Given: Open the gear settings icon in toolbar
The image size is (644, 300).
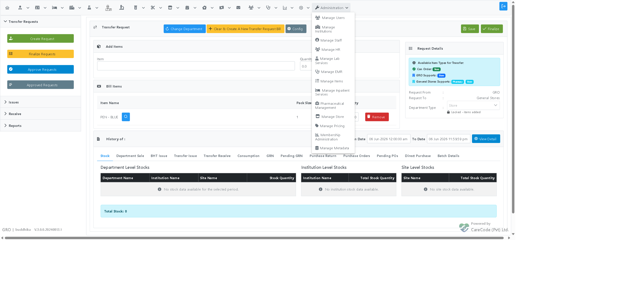Looking at the screenshot, I should pos(301,8).
